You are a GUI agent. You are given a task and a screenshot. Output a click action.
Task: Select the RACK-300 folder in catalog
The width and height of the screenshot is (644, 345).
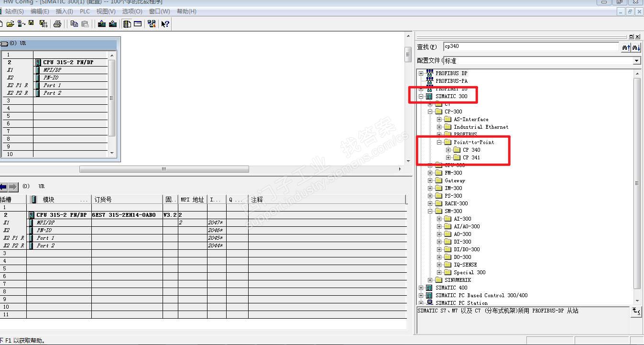pos(456,203)
